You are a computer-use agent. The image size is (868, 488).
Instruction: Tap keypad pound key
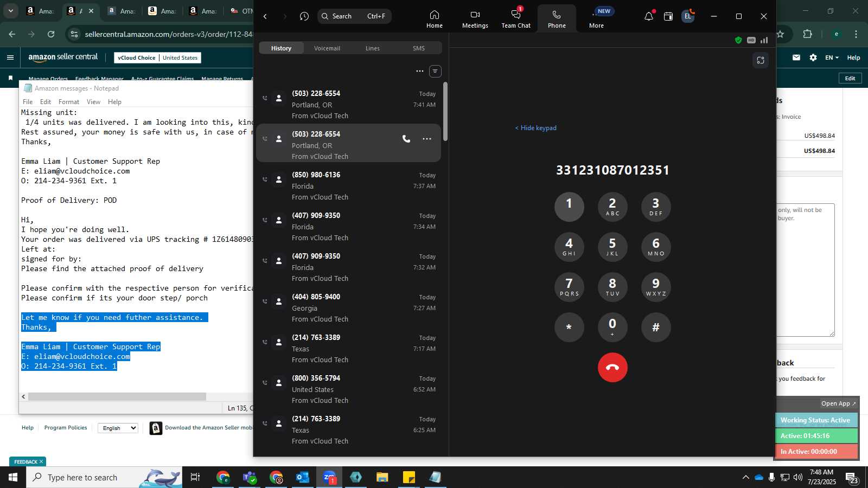656,327
